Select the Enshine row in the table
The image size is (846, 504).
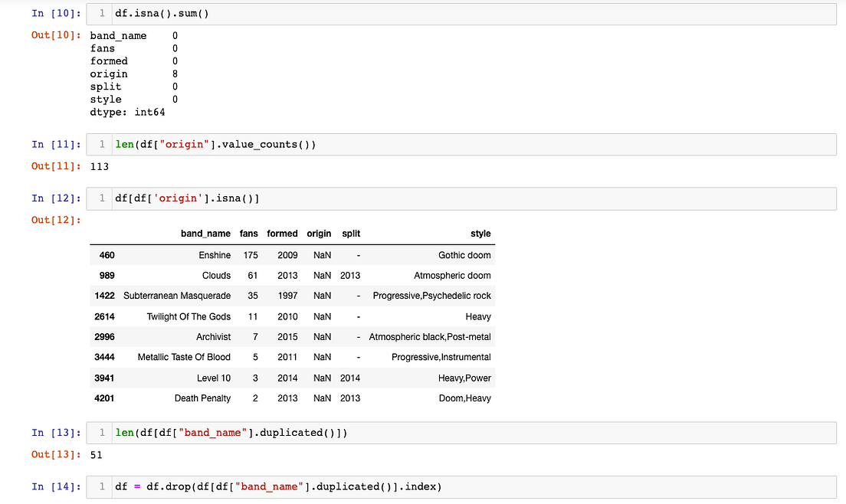215,255
